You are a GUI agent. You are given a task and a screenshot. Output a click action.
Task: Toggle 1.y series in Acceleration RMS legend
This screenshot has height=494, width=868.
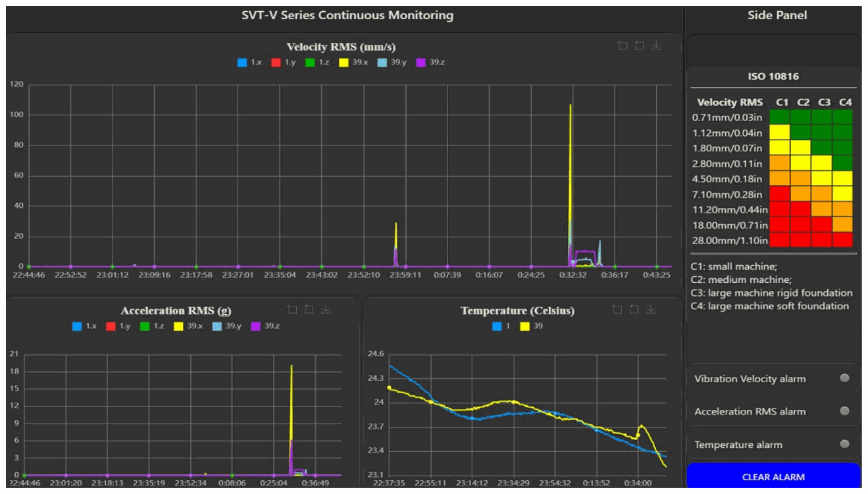pyautogui.click(x=119, y=326)
